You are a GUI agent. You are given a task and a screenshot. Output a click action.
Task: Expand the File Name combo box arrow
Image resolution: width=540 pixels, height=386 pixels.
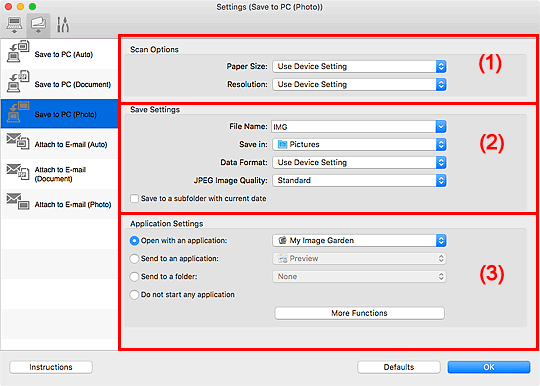pos(441,127)
